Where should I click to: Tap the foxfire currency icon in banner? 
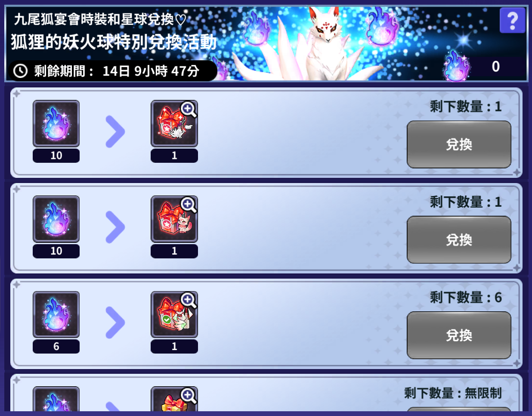coord(457,65)
